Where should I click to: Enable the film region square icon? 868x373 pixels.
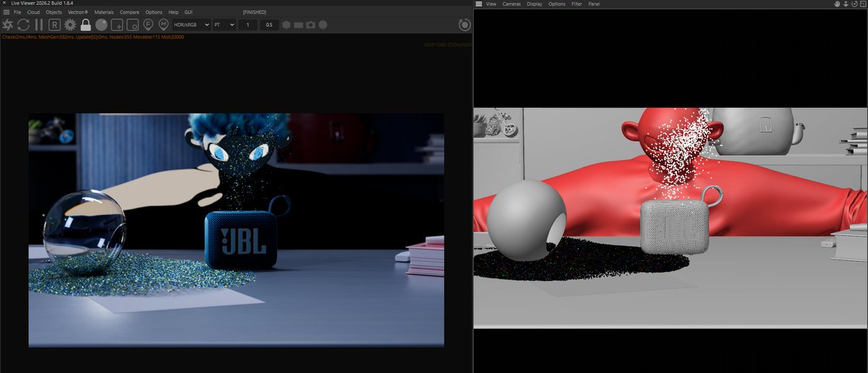pos(132,25)
